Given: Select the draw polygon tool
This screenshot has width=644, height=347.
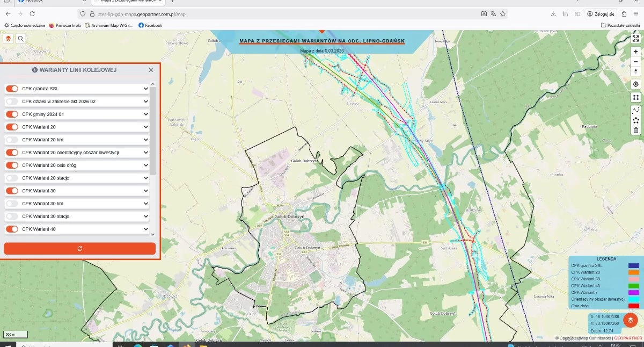Looking at the screenshot, I should tap(635, 120).
